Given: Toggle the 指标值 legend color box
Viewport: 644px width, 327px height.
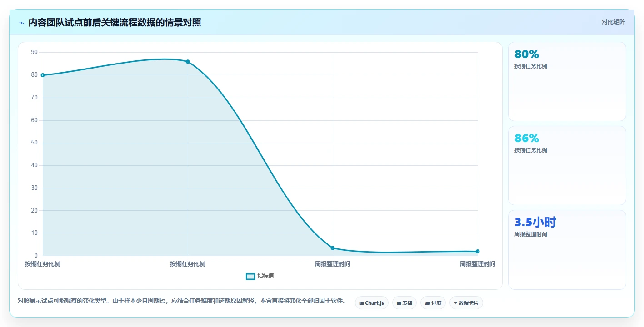Looking at the screenshot, I should coord(250,277).
